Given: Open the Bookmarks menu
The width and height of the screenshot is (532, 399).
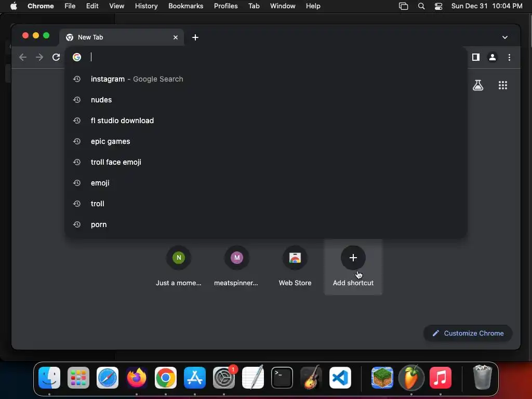Looking at the screenshot, I should pos(185,6).
